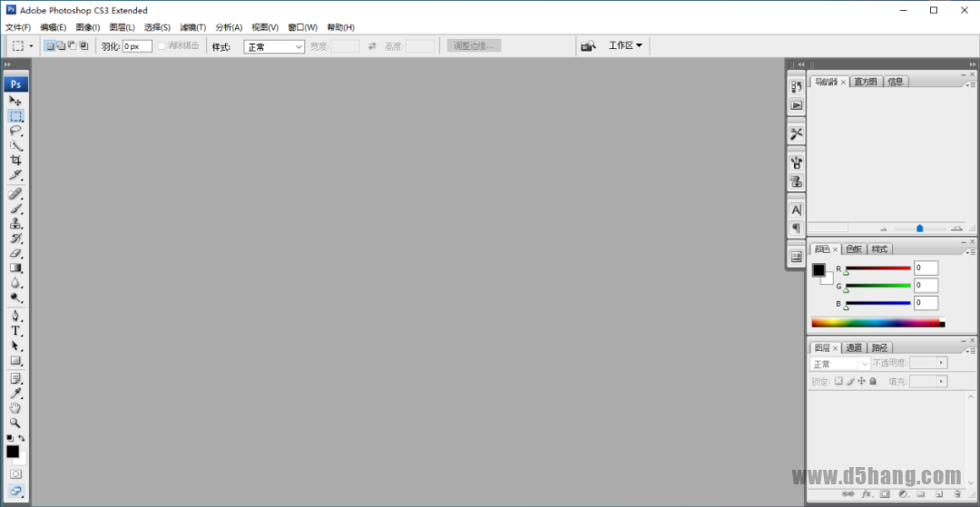The height and width of the screenshot is (507, 980).
Task: Select the Dodge tool
Action: pyautogui.click(x=15, y=297)
